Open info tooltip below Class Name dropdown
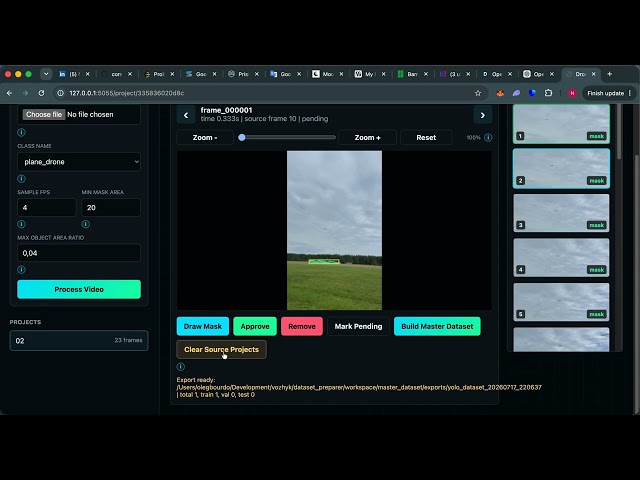Screen dimensions: 640x480 click(22, 178)
